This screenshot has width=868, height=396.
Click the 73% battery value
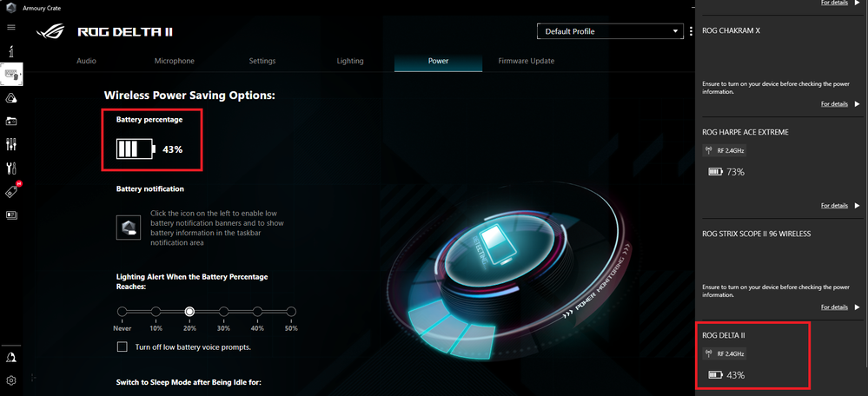click(736, 172)
